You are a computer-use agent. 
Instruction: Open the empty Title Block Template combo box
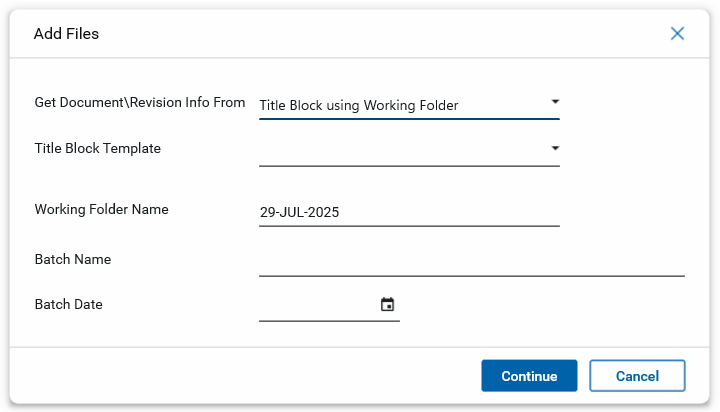click(400, 150)
